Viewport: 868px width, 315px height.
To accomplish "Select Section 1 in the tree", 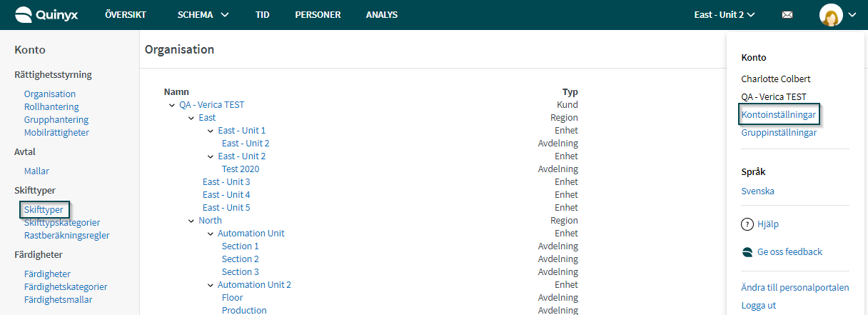I will point(241,246).
